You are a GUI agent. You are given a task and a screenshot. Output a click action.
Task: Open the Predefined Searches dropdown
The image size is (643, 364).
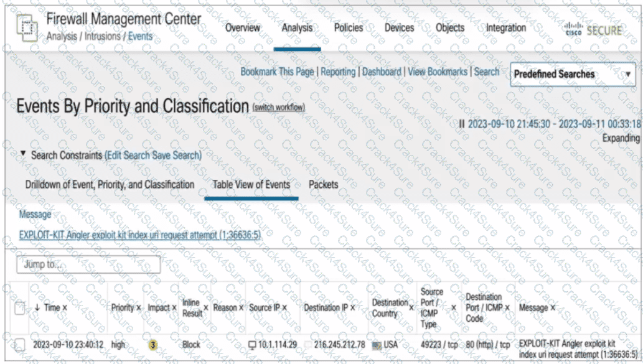coord(573,74)
